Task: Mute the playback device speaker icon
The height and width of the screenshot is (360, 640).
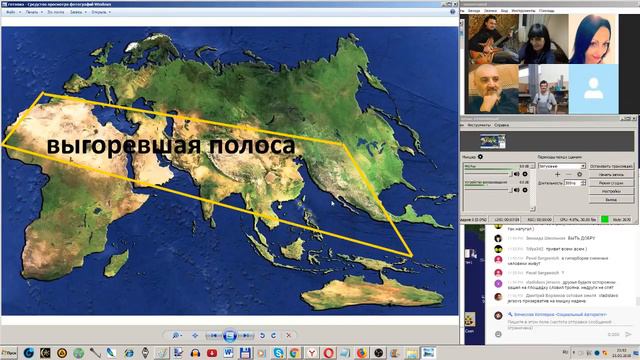Action: [x=517, y=190]
